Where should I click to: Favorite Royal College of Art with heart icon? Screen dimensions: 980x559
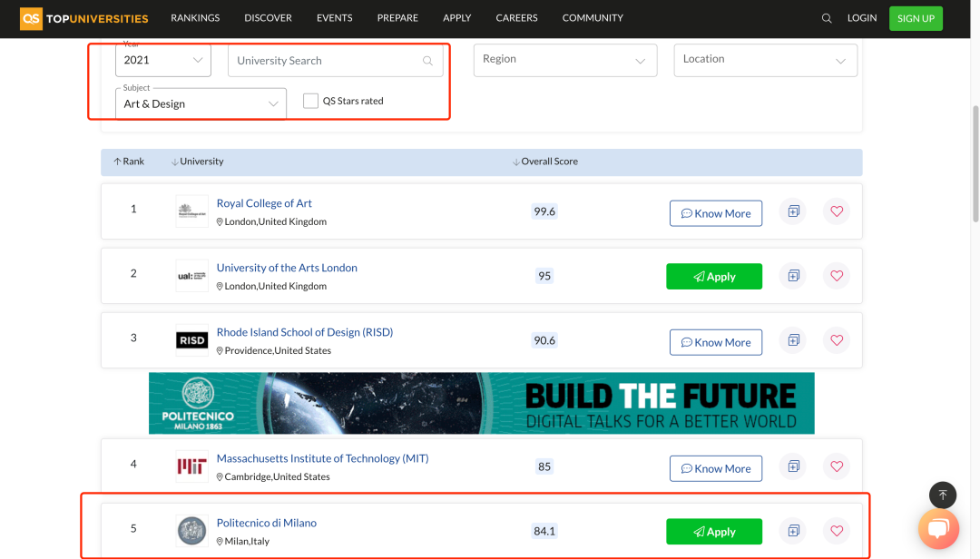point(837,211)
